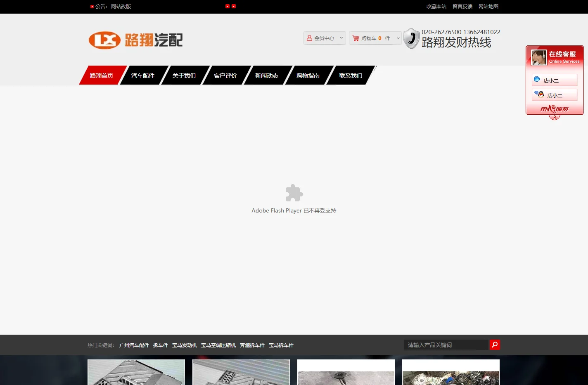Click the Adobe Flash Player 已不再受支持 message
Screen dimensions: 588x385
pyautogui.click(x=294, y=210)
